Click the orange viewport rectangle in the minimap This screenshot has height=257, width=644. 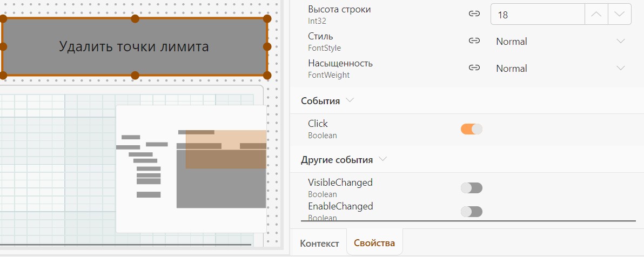point(226,149)
